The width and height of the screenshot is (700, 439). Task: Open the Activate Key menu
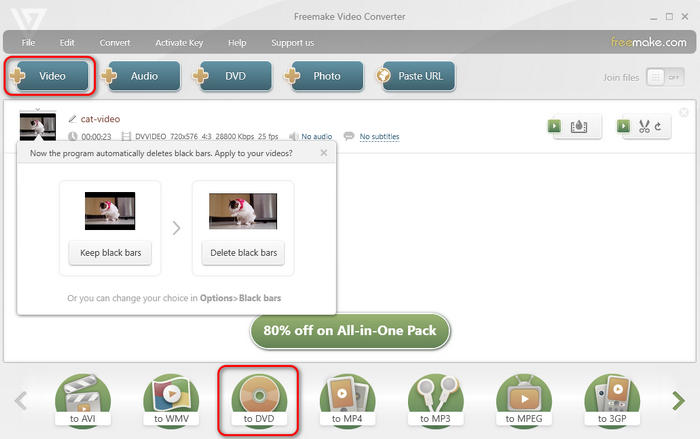[179, 43]
